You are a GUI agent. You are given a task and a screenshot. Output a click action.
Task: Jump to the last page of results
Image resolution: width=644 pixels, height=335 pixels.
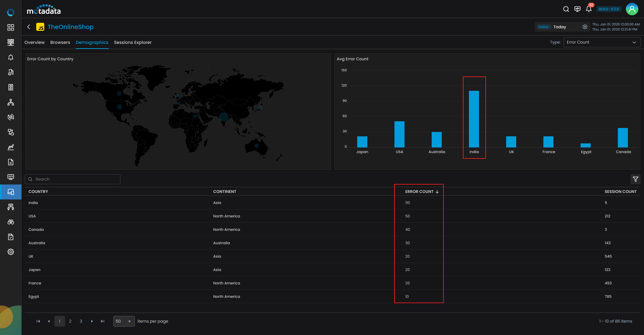pyautogui.click(x=103, y=321)
